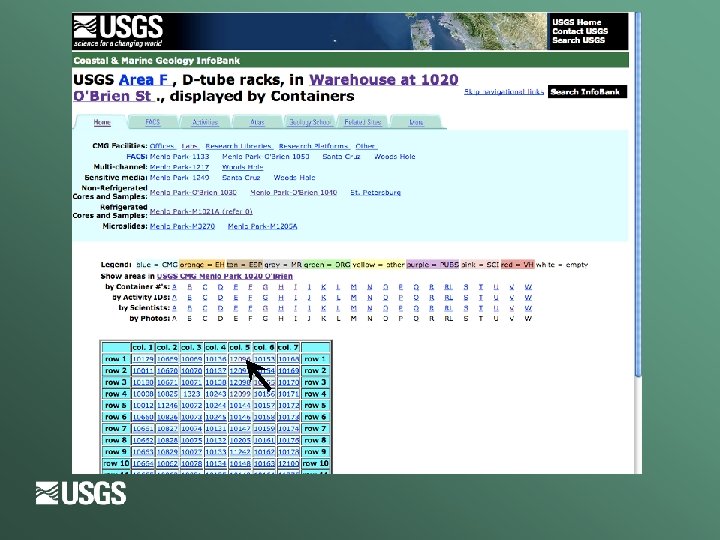The height and width of the screenshot is (540, 720).
Task: Open FACS Menlo Park O'Brien 1050 link
Action: (266, 157)
